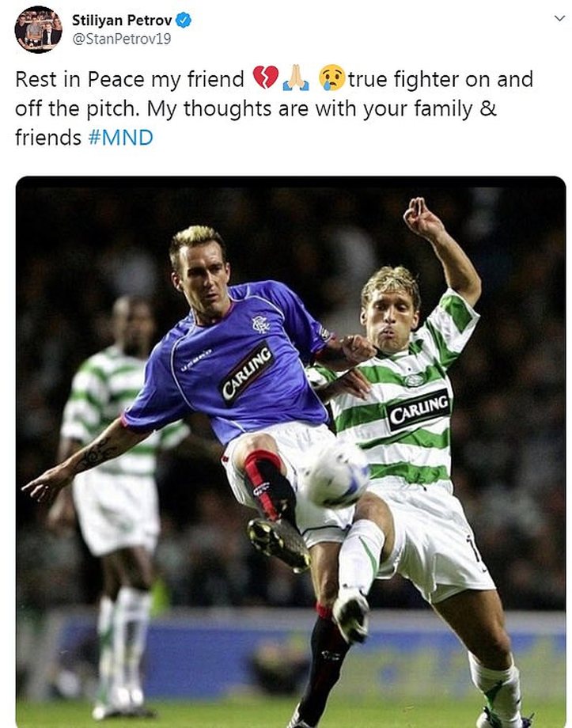Click the broken heart emoji
572x728 pixels.
coord(266,78)
